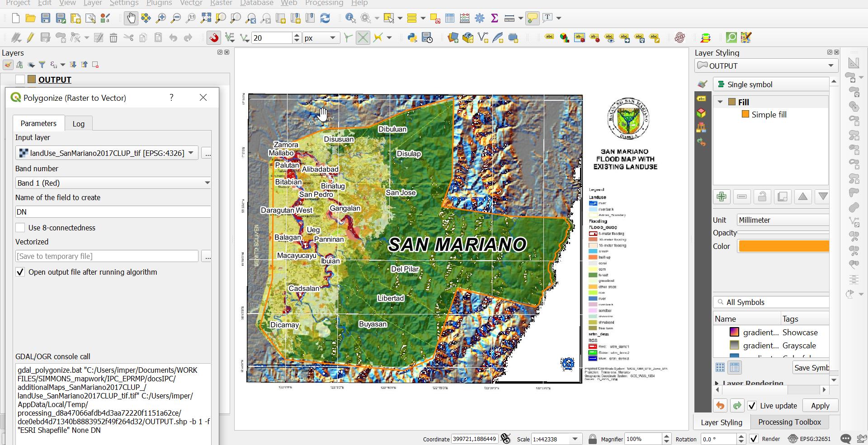Toggle editing with the pencil icon

point(30,37)
